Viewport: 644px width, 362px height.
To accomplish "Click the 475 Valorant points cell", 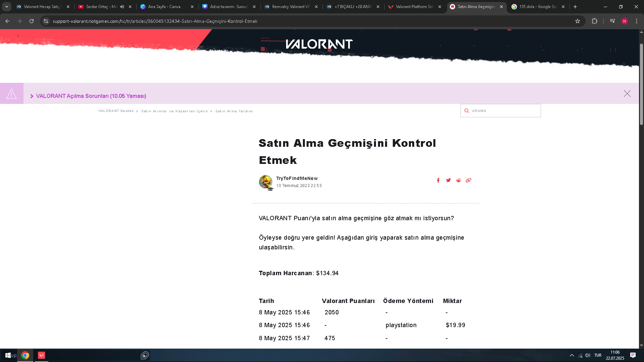I will pyautogui.click(x=330, y=338).
